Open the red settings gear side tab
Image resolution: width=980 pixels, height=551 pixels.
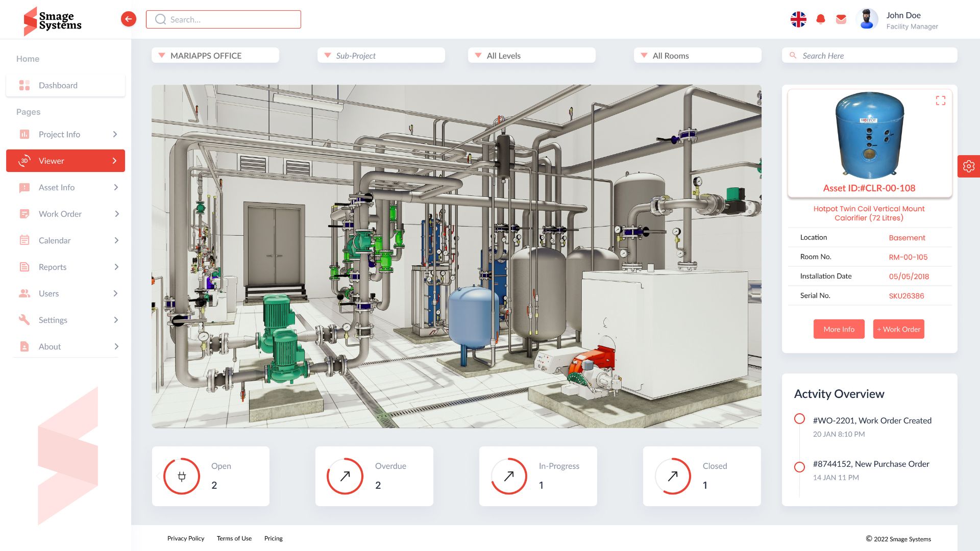point(968,166)
